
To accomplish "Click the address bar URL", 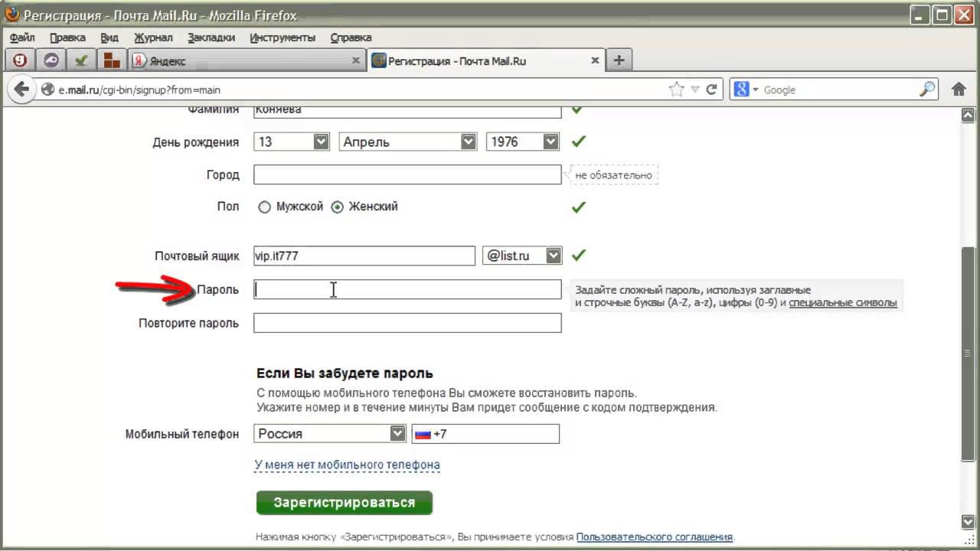I will click(x=139, y=90).
